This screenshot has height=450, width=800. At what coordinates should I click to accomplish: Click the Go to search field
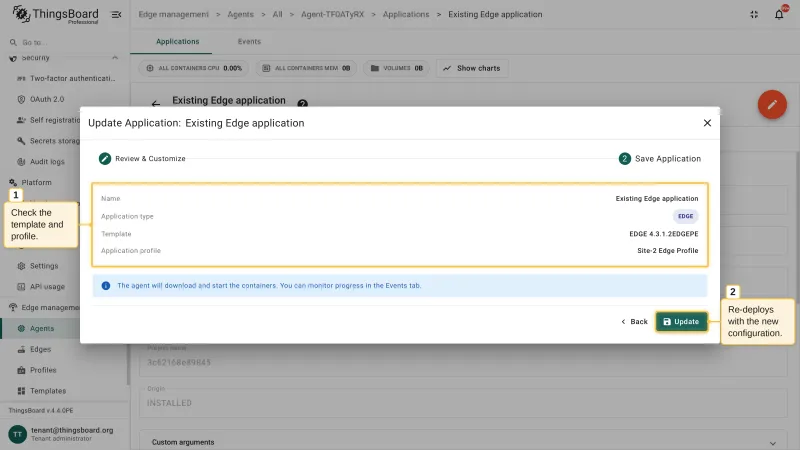[x=64, y=42]
